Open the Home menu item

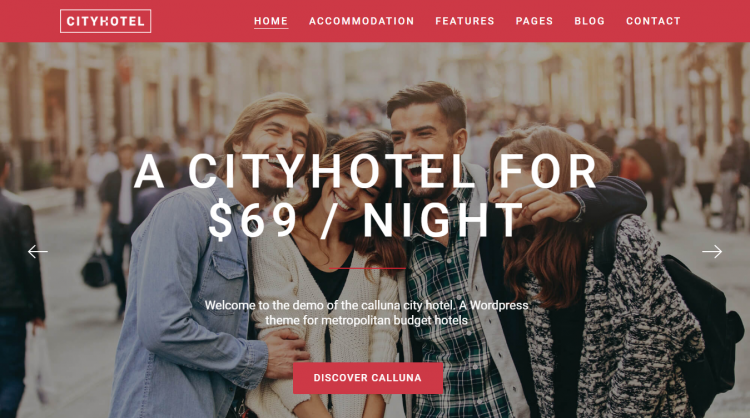coord(271,21)
